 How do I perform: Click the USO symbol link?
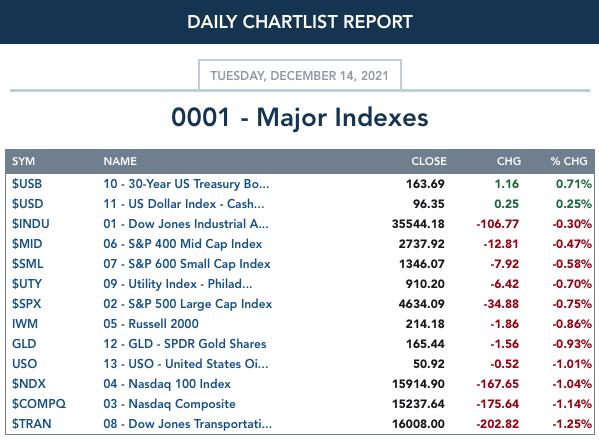(x=24, y=364)
